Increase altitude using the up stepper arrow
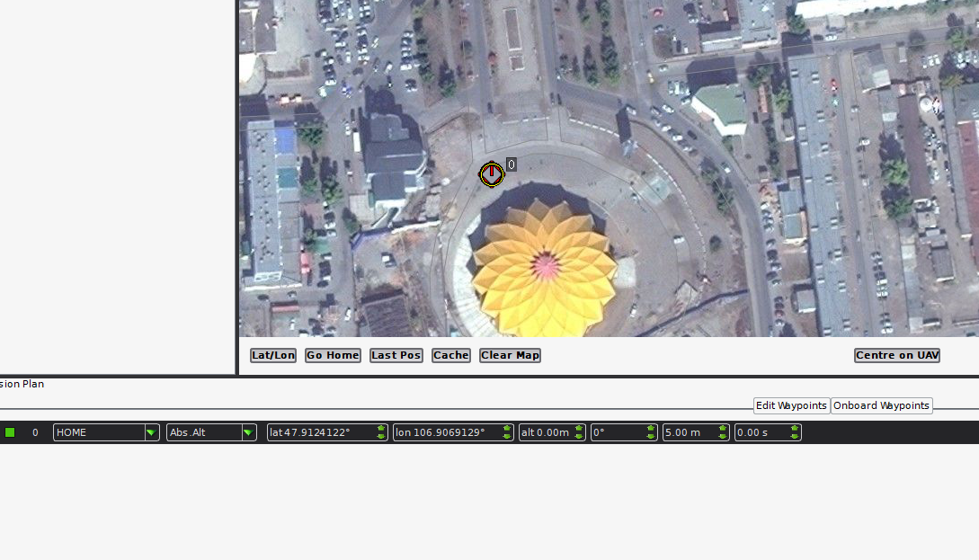This screenshot has width=979, height=560. click(579, 428)
